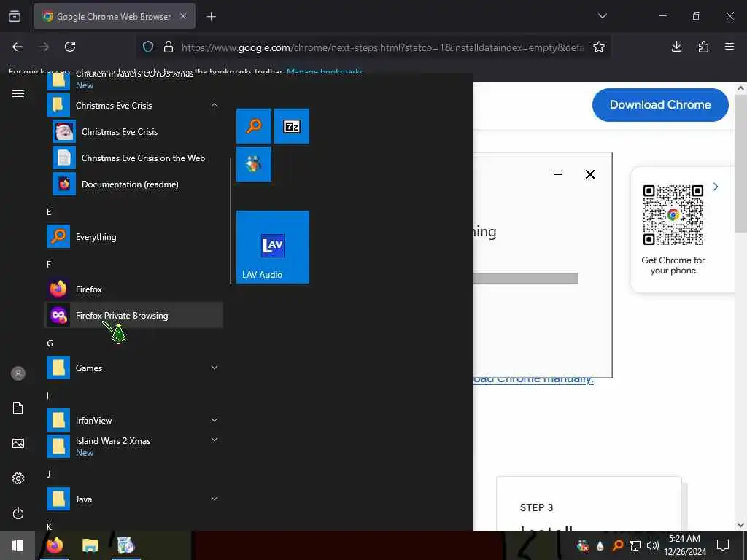747x560 pixels.
Task: Open the Power options button
Action: point(18,513)
